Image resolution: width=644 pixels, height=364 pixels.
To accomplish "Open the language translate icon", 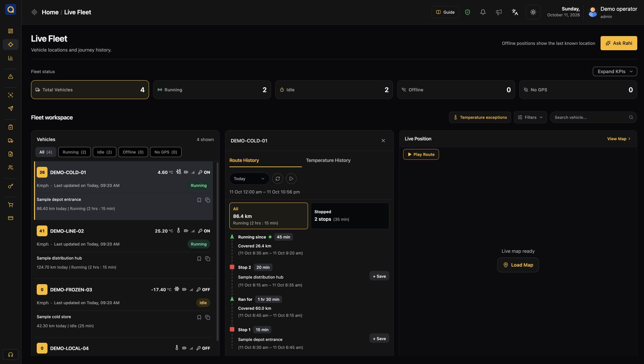I will [515, 12].
